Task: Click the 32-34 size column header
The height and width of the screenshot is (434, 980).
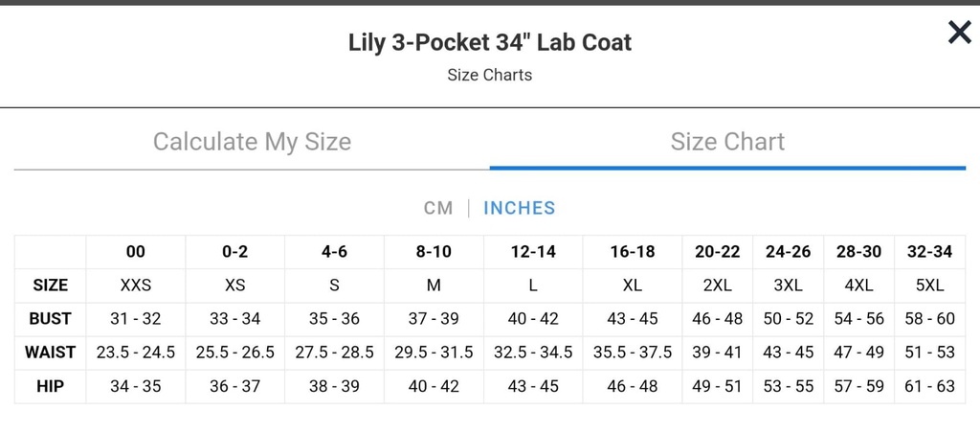Action: (x=930, y=252)
